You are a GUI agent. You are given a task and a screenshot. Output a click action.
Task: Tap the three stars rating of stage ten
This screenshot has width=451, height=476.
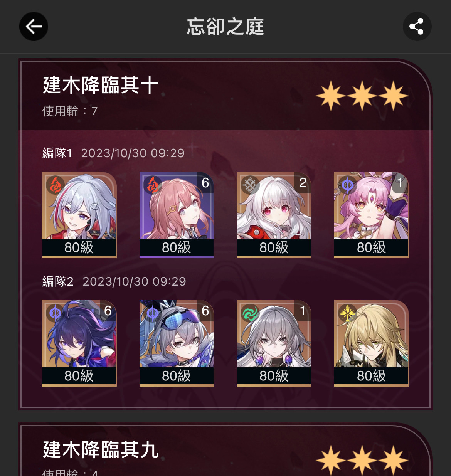362,96
